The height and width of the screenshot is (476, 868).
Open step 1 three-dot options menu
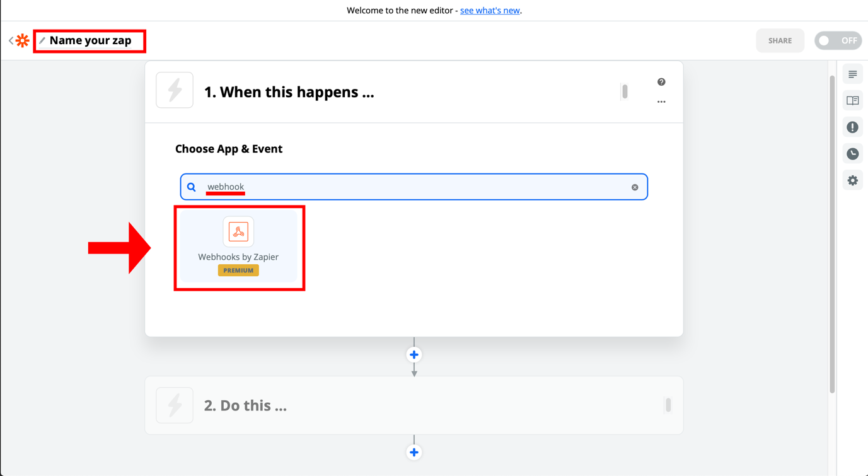click(661, 102)
